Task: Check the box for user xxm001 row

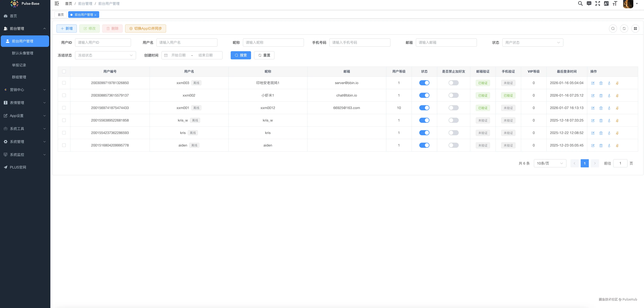Action: pos(64,108)
